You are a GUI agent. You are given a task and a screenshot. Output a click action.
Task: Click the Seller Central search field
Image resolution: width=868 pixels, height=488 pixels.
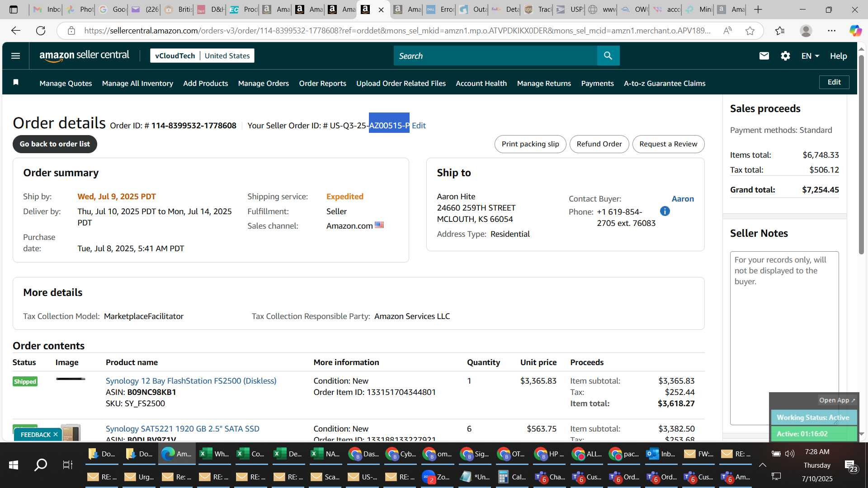[x=495, y=56]
